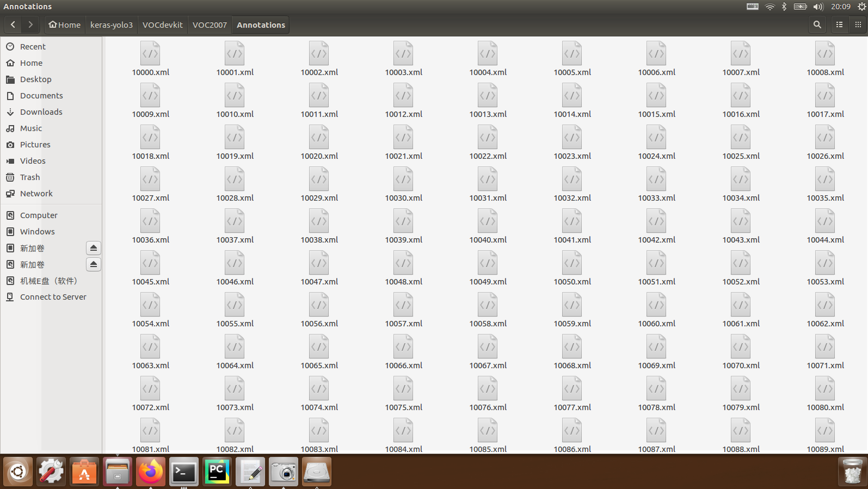Click the 10080.xml file name
868x489 pixels.
[826, 407]
